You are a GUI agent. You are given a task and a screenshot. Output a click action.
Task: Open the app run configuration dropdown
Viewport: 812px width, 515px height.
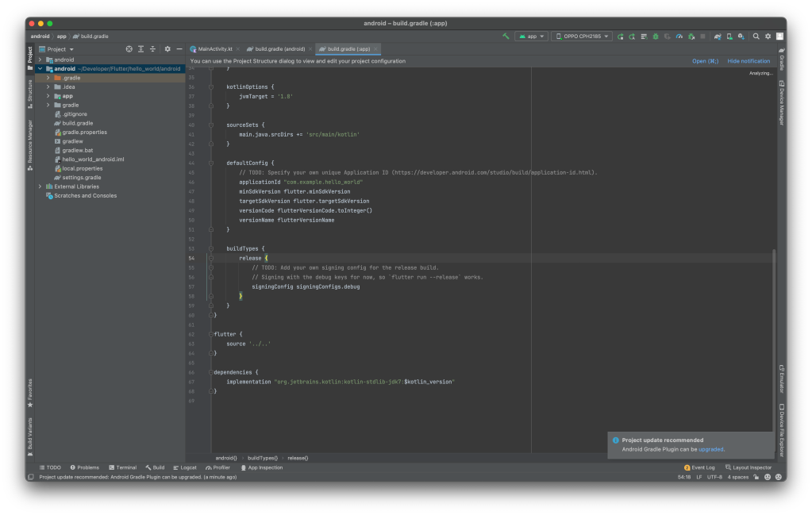[530, 37]
